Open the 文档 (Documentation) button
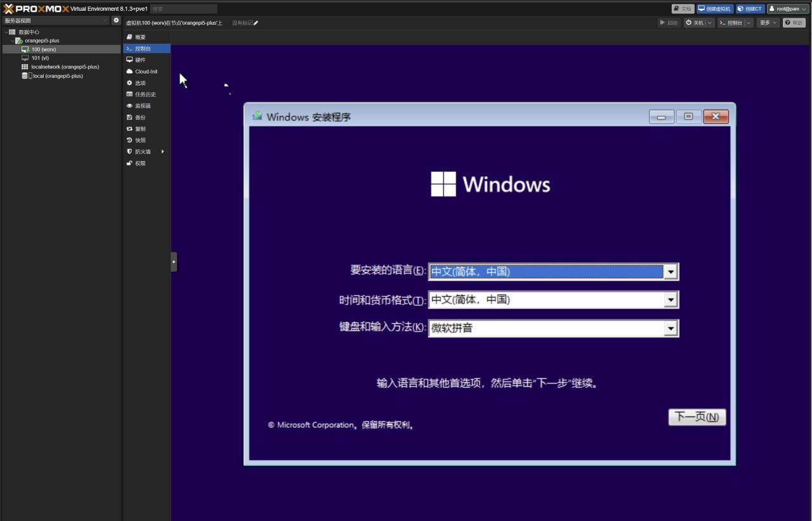The image size is (812, 521). (x=683, y=9)
